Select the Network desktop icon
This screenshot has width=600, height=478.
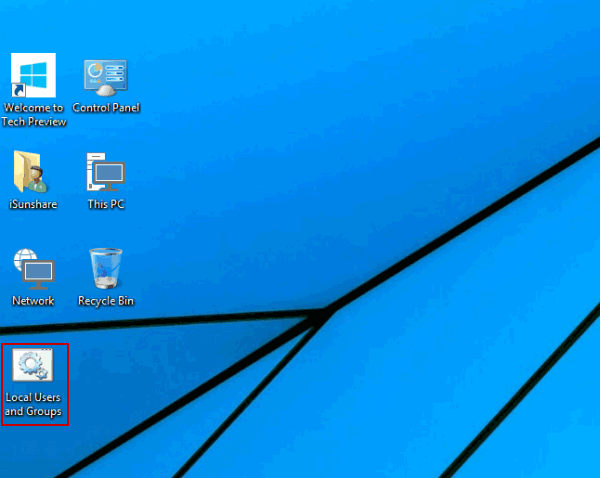point(34,269)
